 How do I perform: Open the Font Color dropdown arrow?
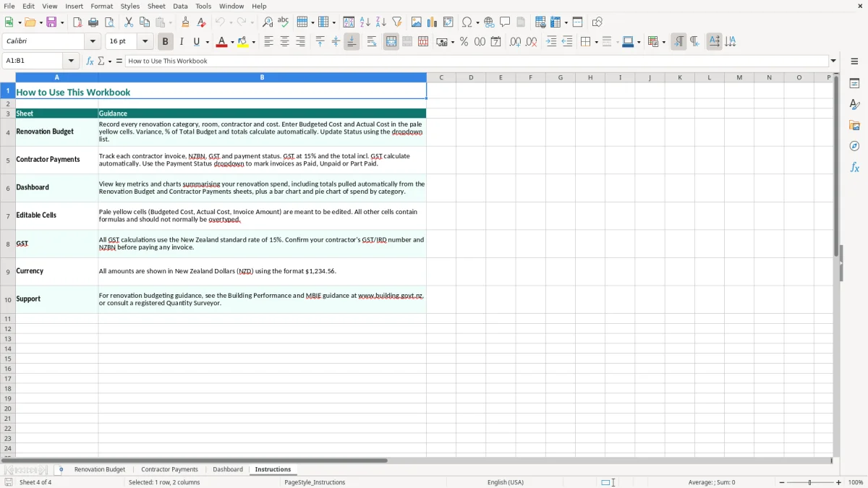coord(231,42)
